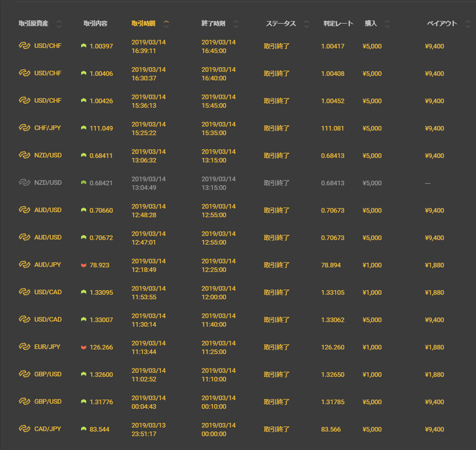Select the 取引内容 column header
This screenshot has width=476, height=450.
point(95,23)
